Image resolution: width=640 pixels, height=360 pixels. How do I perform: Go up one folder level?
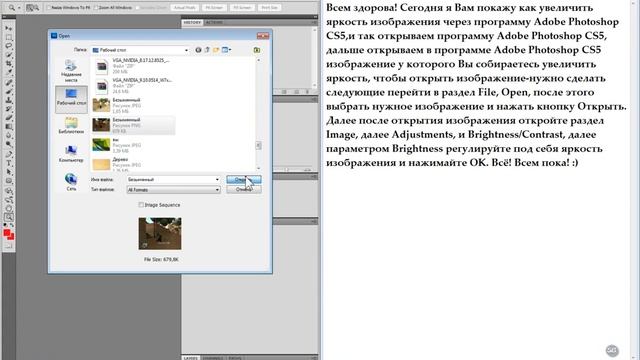point(207,50)
